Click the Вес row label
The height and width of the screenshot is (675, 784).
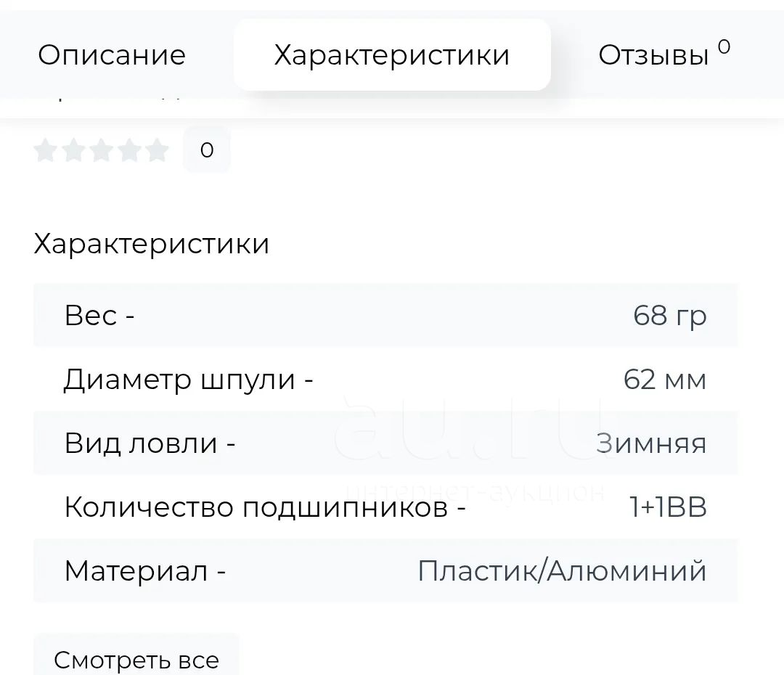(99, 316)
